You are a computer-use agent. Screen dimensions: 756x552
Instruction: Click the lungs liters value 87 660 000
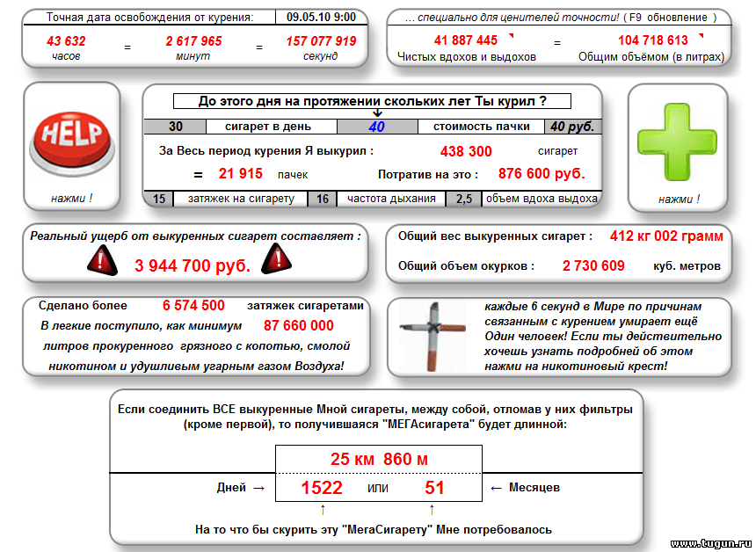tap(299, 325)
